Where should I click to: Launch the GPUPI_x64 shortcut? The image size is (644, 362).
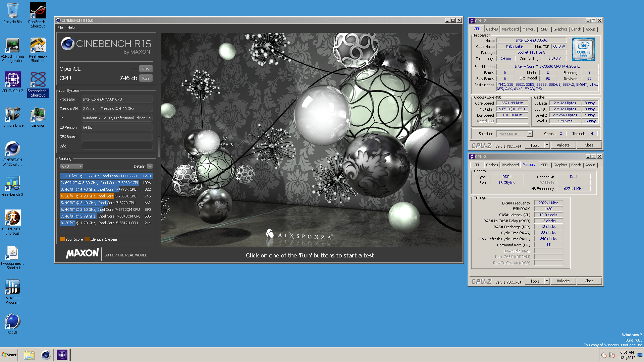pos(12,218)
